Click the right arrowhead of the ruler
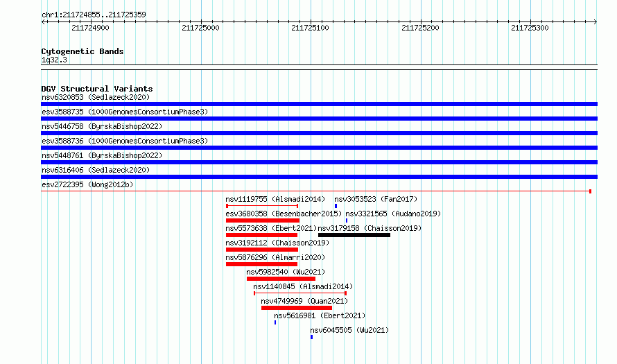 tap(595, 21)
